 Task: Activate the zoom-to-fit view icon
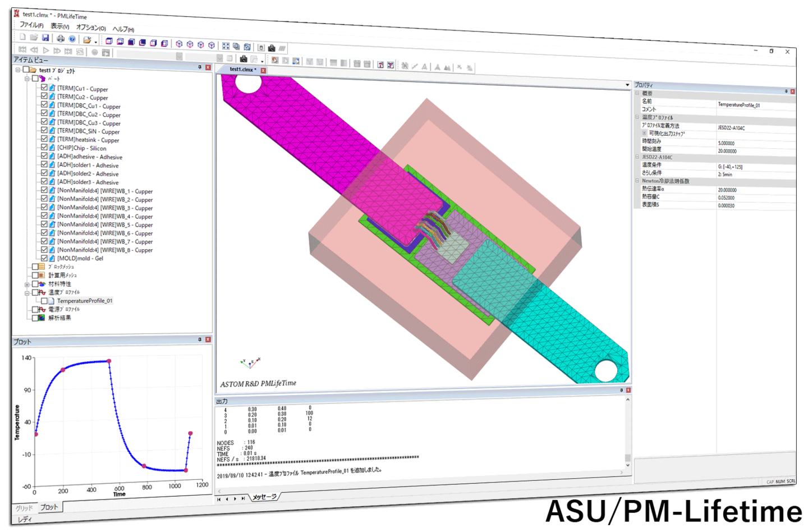coord(226,46)
